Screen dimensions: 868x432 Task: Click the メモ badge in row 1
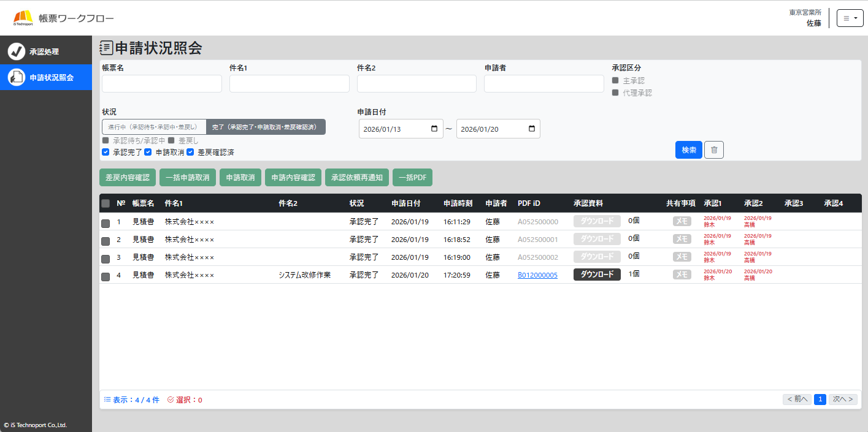coord(682,222)
